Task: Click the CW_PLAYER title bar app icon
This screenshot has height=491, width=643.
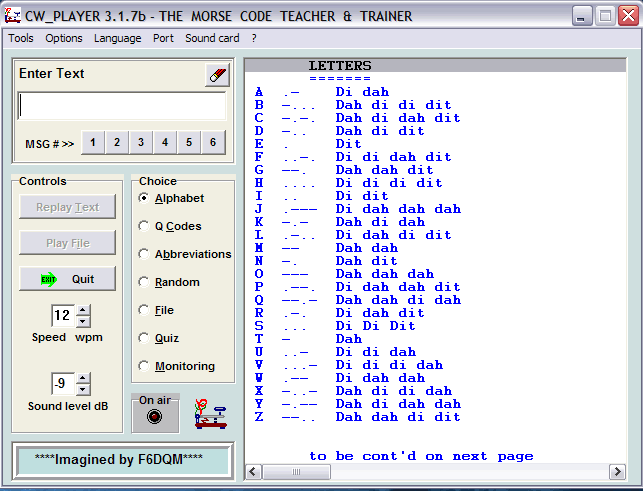Action: [13, 15]
